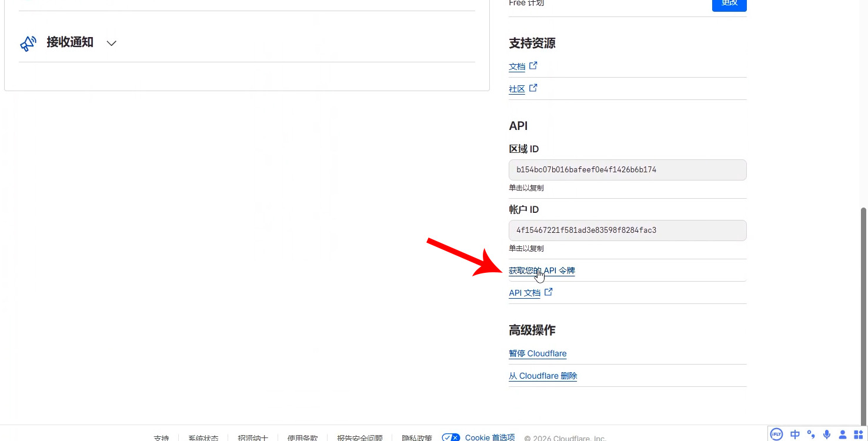Copy the 区域 ID value field
Viewport: 868px width, 441px height.
pyautogui.click(x=627, y=170)
